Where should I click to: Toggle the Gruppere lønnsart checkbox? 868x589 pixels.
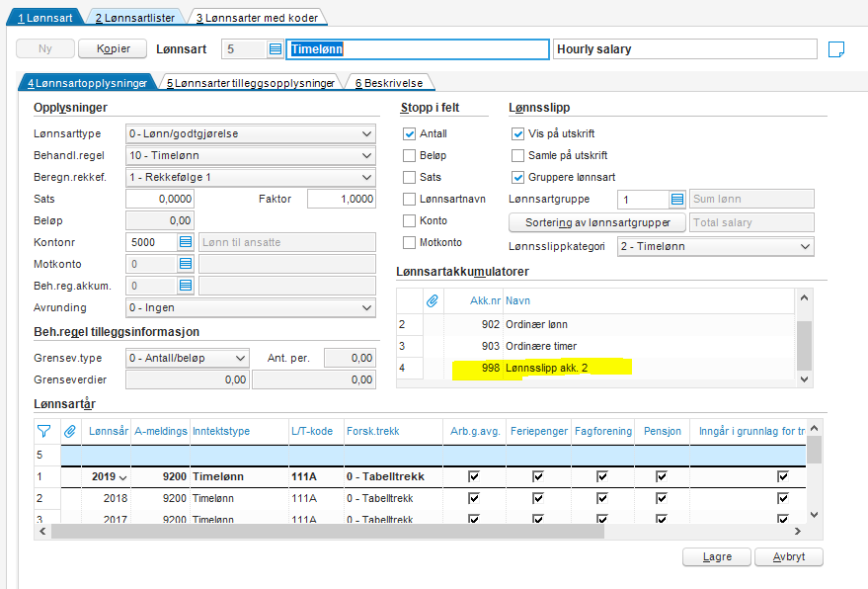click(517, 178)
